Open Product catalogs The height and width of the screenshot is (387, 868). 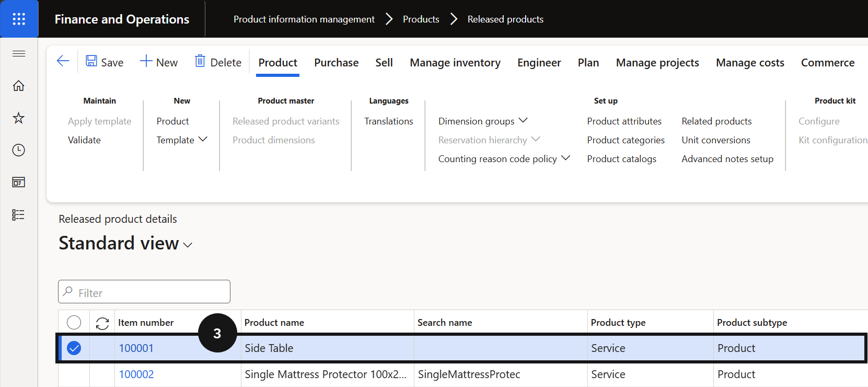click(621, 158)
